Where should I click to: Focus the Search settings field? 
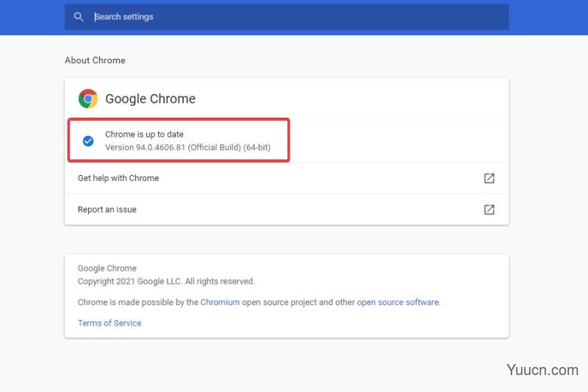click(x=287, y=17)
